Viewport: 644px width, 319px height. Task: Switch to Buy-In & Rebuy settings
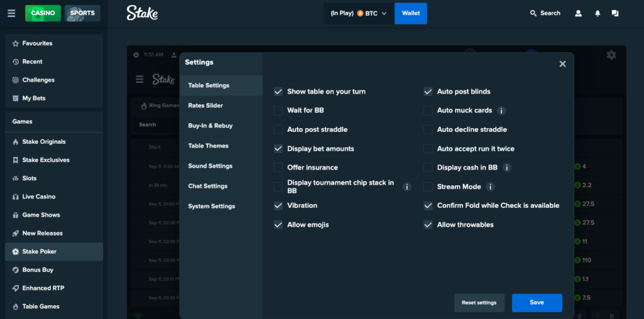pyautogui.click(x=221, y=126)
